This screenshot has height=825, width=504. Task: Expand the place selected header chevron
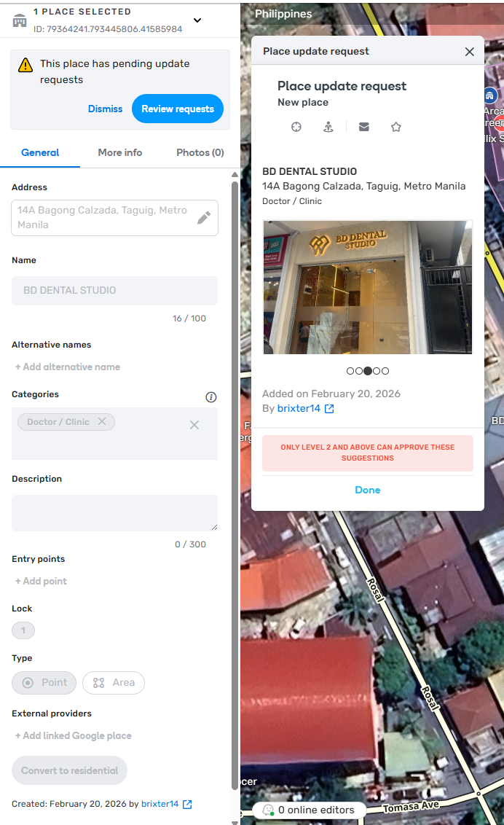tap(197, 20)
